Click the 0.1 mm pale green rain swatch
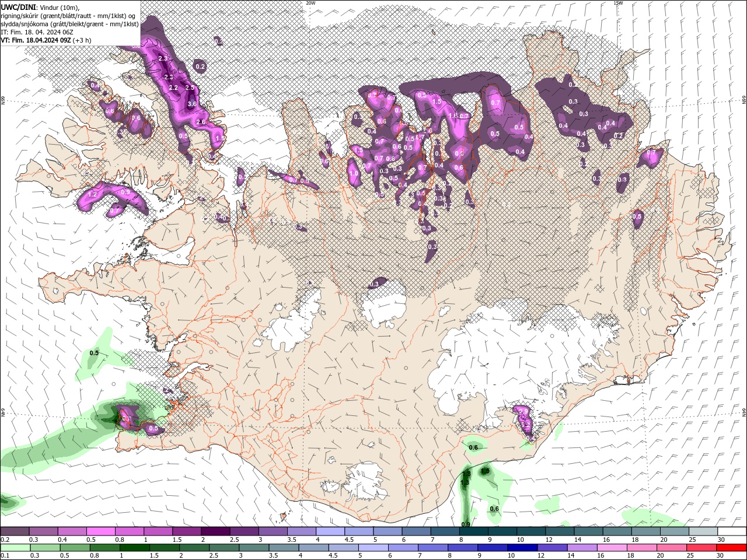747x560 pixels. [15, 548]
